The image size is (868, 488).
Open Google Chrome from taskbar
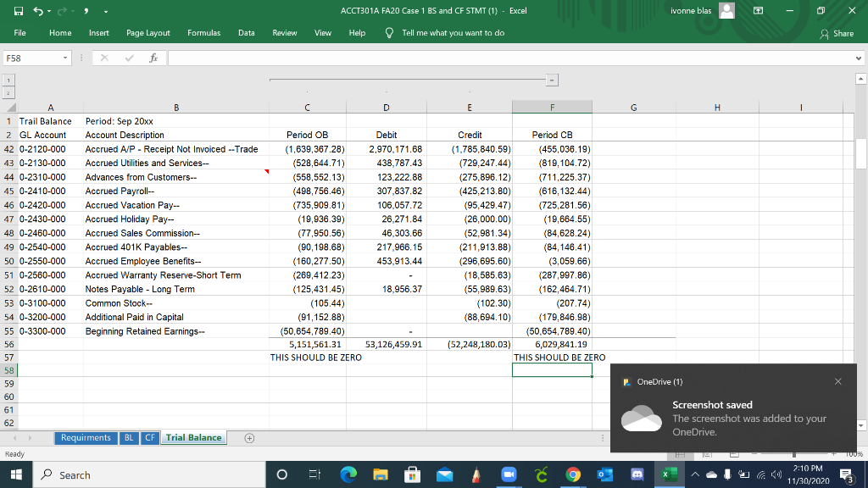click(573, 474)
